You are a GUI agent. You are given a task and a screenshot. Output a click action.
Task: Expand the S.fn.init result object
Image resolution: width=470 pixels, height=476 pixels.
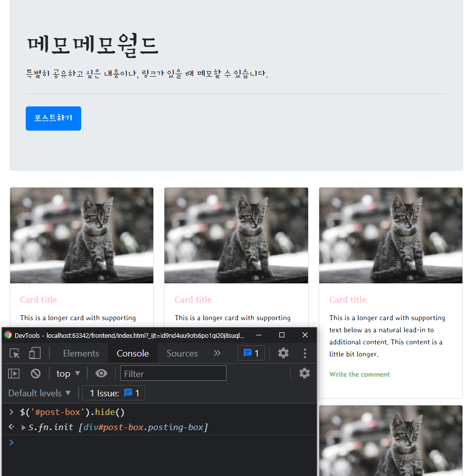pyautogui.click(x=23, y=428)
